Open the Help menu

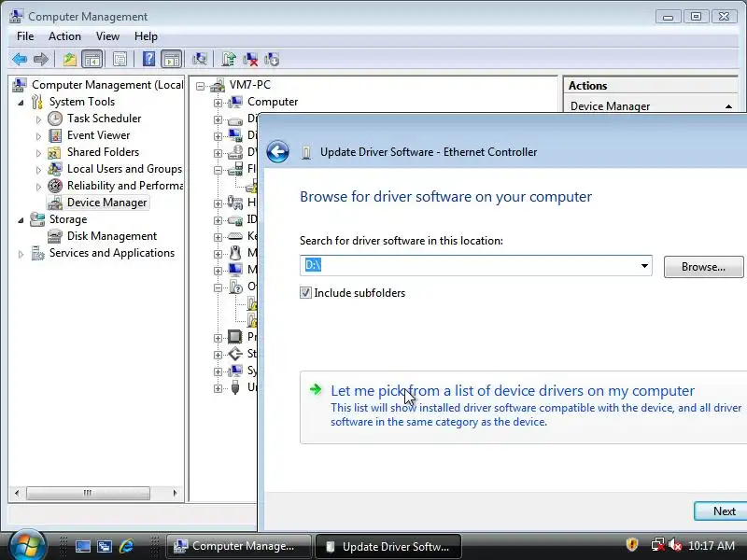point(146,36)
